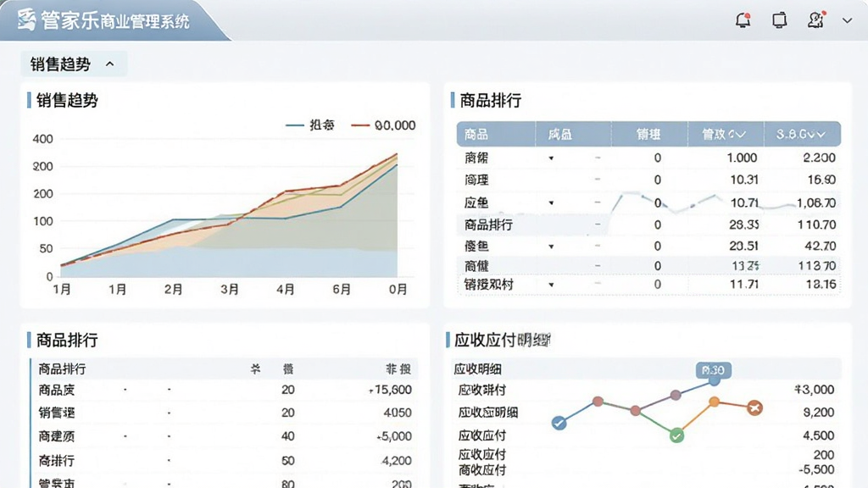
Task: Click the +15,600 amount in lower ranking table
Action: (x=390, y=390)
